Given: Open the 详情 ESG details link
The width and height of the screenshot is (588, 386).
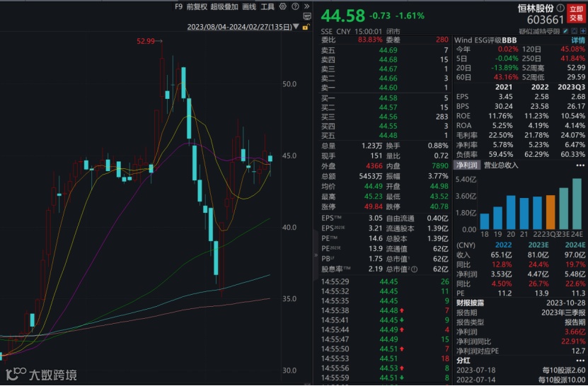Looking at the screenshot, I should click(578, 40).
